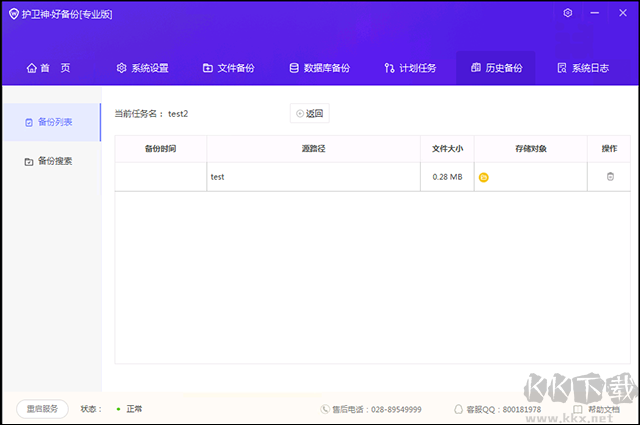Click the 重启服务 button
Image resolution: width=640 pixels, height=425 pixels.
pos(42,409)
